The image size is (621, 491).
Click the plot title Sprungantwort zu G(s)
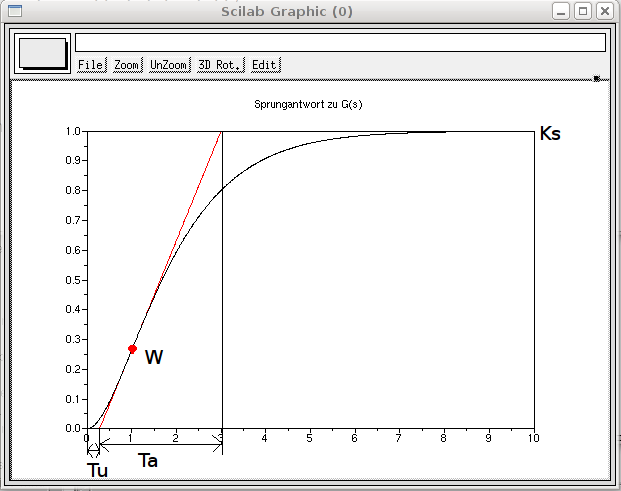310,105
